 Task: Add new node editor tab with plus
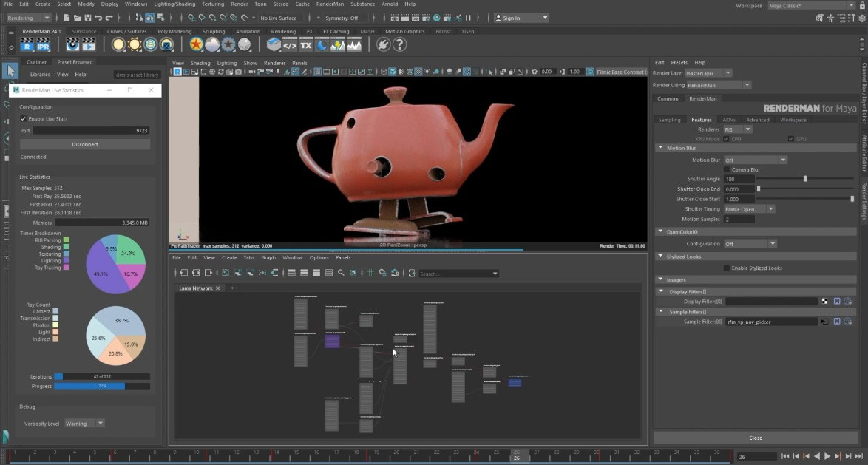click(x=232, y=288)
